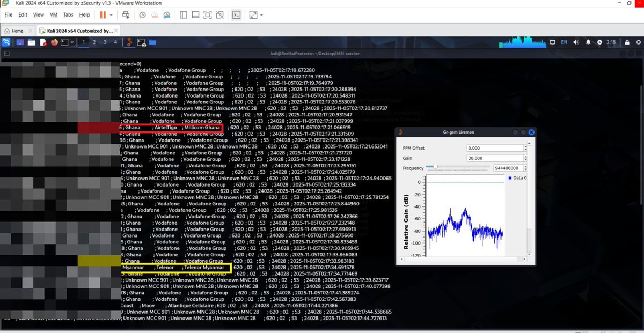Select the Gr-gsm Livemon taskbar icon
The image size is (644, 333).
tap(129, 42)
